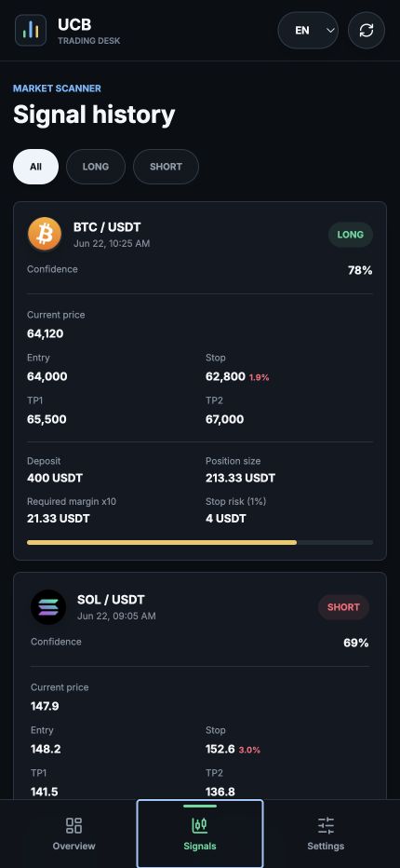Click the SHORT badge on SOL card
This screenshot has width=400, height=868.
pyautogui.click(x=343, y=607)
